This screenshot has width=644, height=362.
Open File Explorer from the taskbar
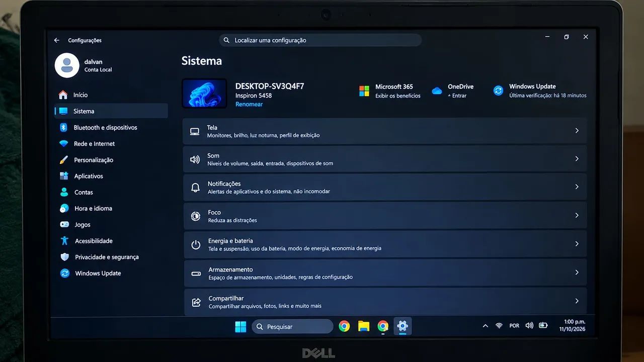(364, 326)
